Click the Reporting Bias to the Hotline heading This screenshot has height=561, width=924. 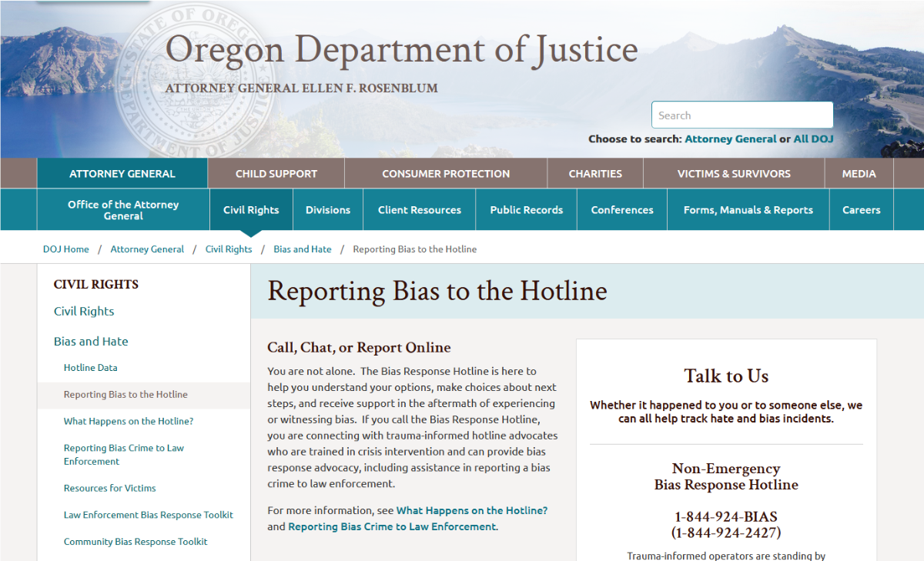[437, 291]
